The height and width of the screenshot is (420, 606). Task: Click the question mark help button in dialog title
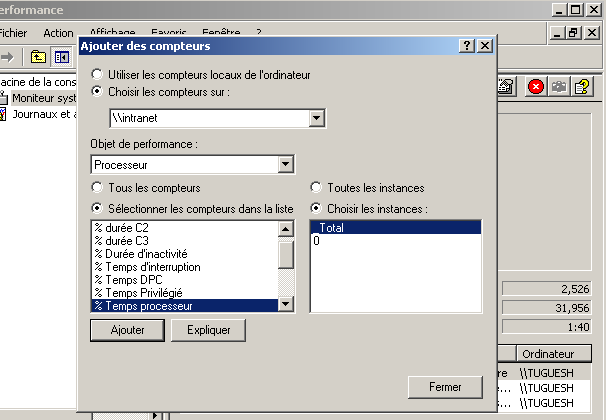[467, 46]
